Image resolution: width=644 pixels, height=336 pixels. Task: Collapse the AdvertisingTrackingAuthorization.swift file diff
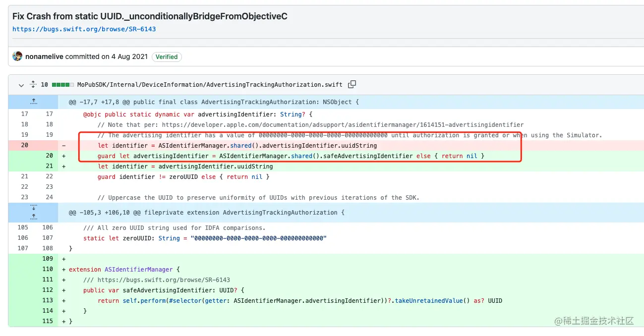(x=21, y=85)
